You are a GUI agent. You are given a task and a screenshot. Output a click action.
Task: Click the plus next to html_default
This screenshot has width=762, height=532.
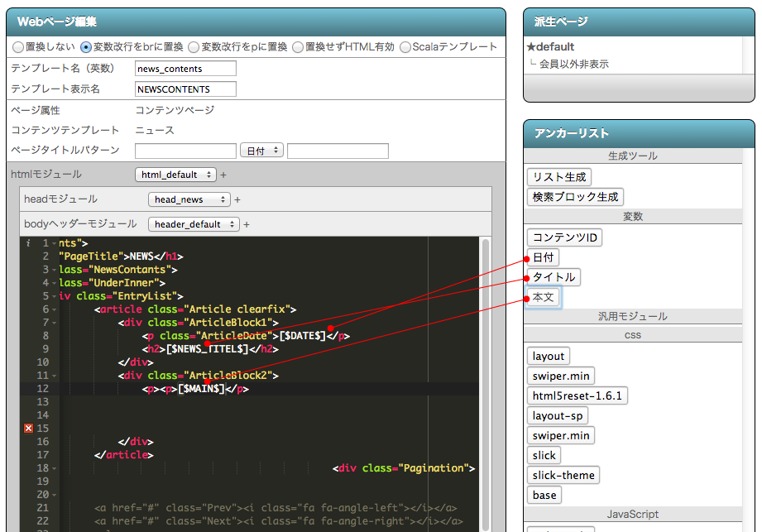click(x=223, y=175)
